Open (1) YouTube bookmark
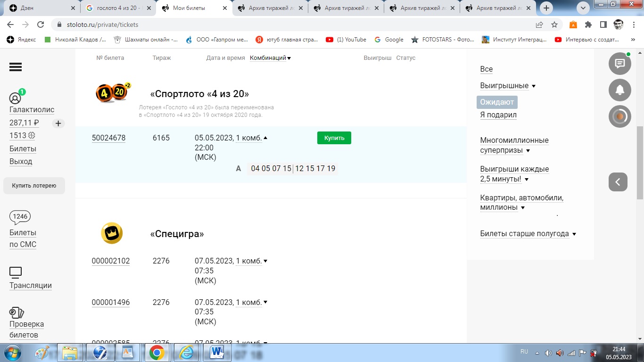The width and height of the screenshot is (644, 362). pyautogui.click(x=346, y=40)
